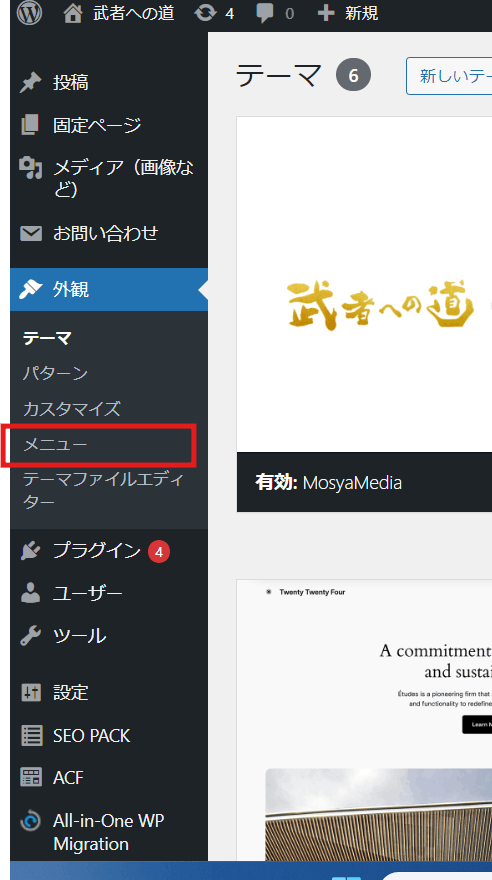Click the テーマ page heading
The width and height of the screenshot is (492, 880).
click(279, 76)
